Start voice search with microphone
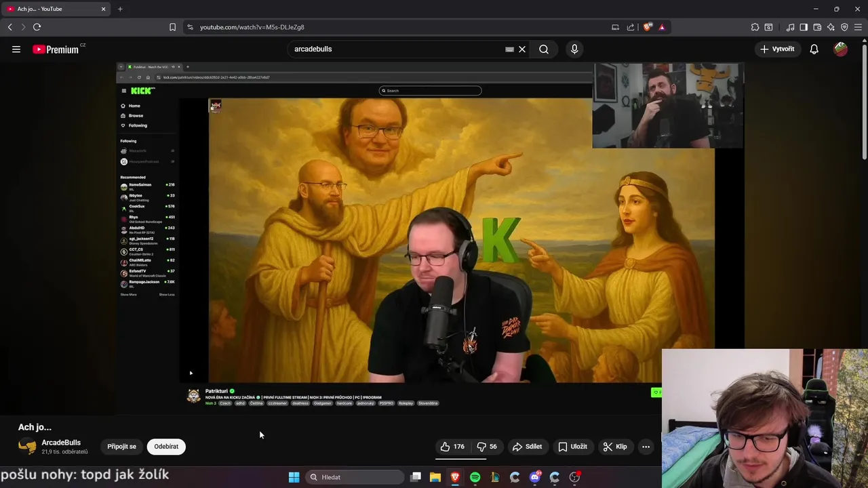This screenshot has height=488, width=868. pyautogui.click(x=574, y=49)
